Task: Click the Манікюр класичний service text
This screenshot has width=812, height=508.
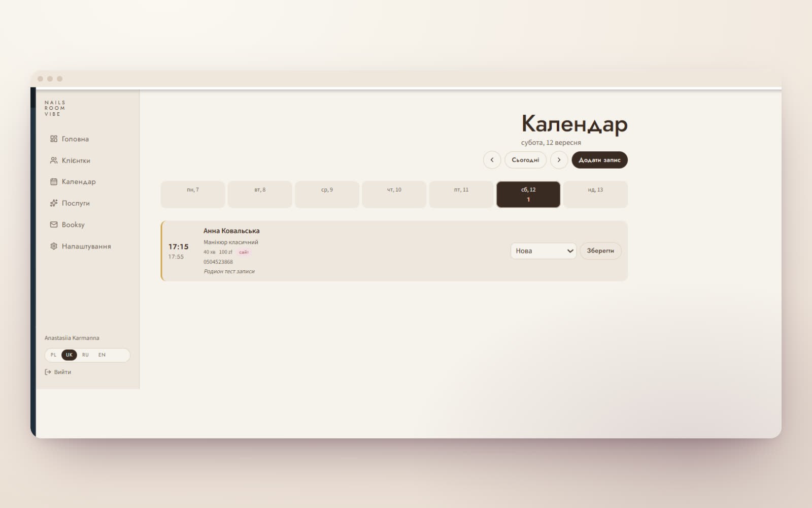Action: point(231,242)
